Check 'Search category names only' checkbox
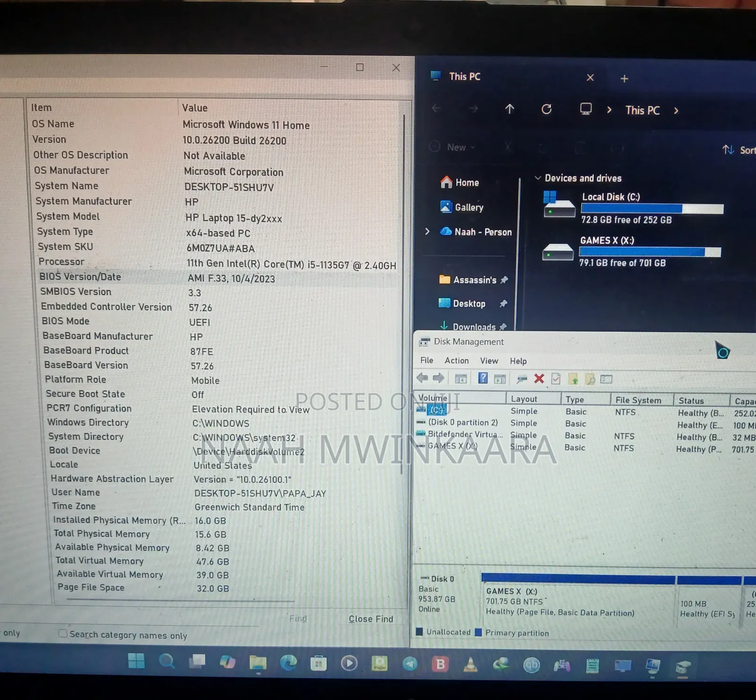Viewport: 756px width, 700px height. (62, 633)
